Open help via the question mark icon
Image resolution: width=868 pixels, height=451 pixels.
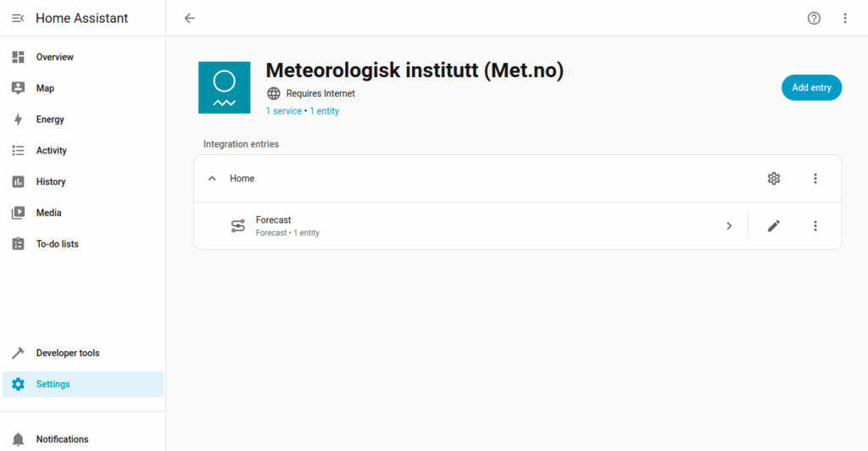pyautogui.click(x=814, y=18)
